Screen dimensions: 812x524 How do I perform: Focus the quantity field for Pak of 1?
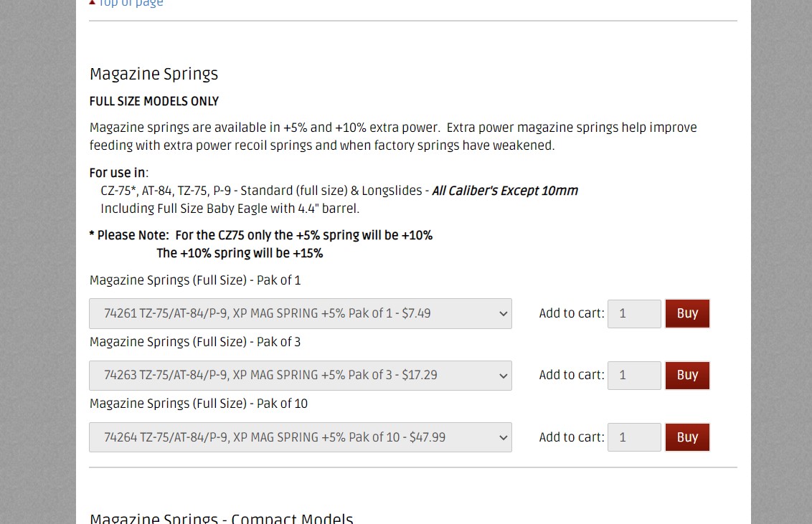(x=634, y=313)
